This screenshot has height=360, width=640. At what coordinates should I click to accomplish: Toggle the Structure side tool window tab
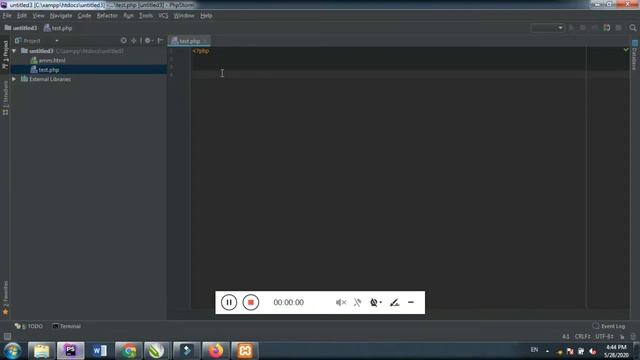[x=5, y=98]
